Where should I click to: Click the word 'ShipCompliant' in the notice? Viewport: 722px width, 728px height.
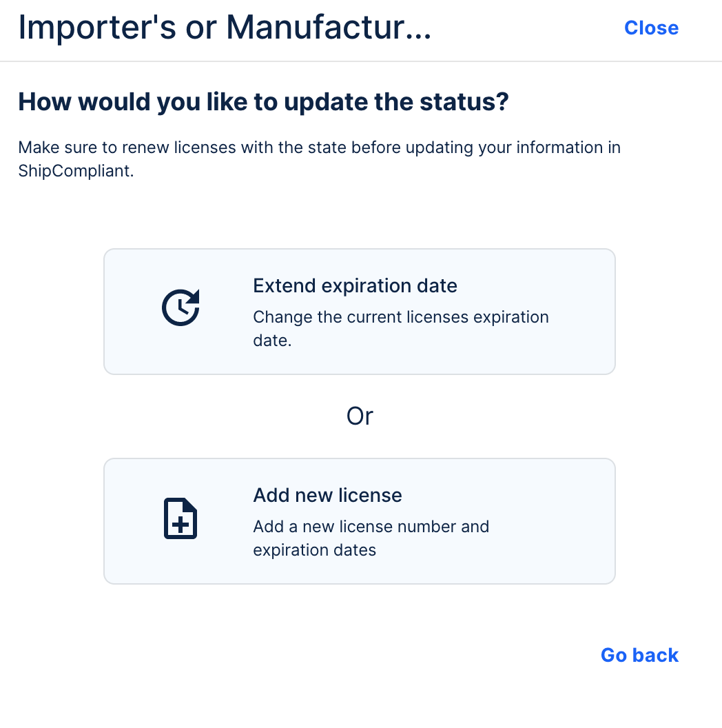click(74, 172)
